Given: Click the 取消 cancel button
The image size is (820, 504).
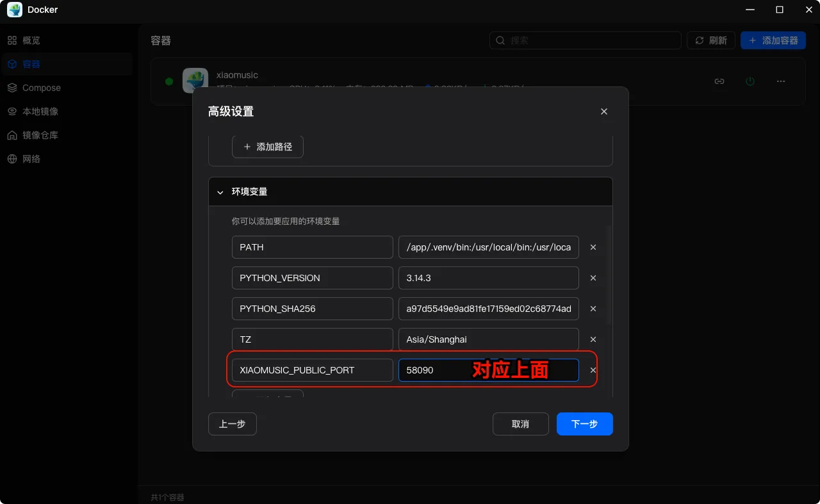Looking at the screenshot, I should (520, 423).
